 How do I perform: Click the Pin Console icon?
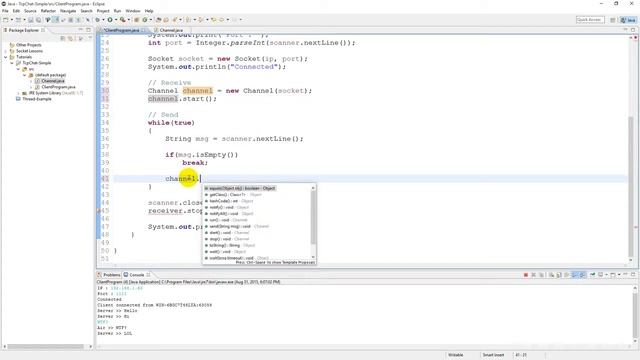(592, 275)
